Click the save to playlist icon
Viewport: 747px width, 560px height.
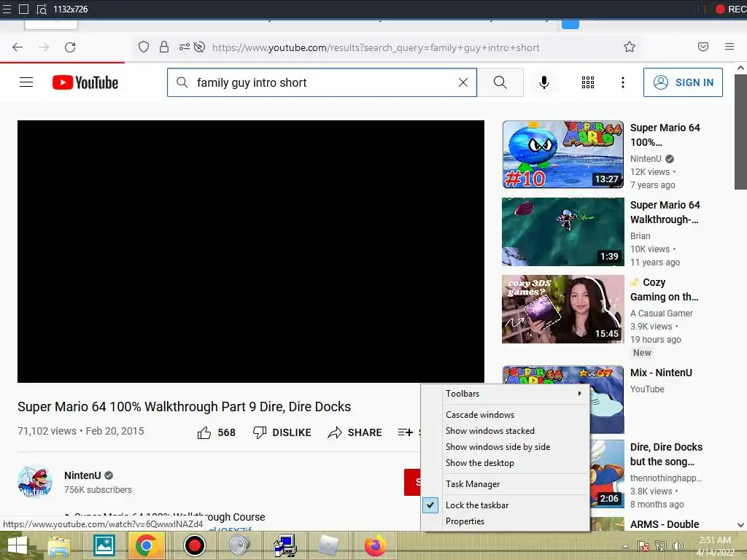[406, 432]
